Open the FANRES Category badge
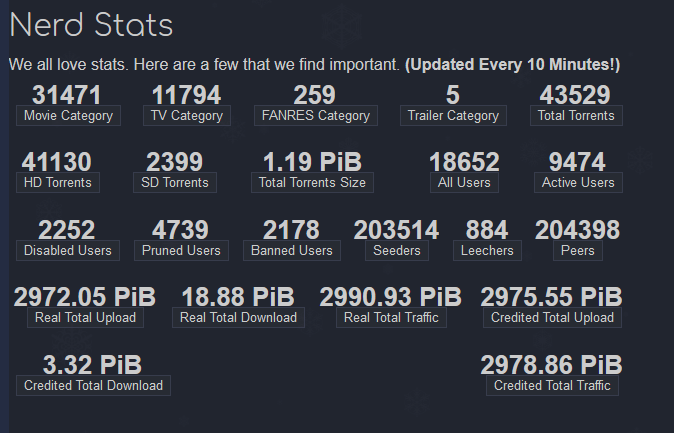 (316, 116)
